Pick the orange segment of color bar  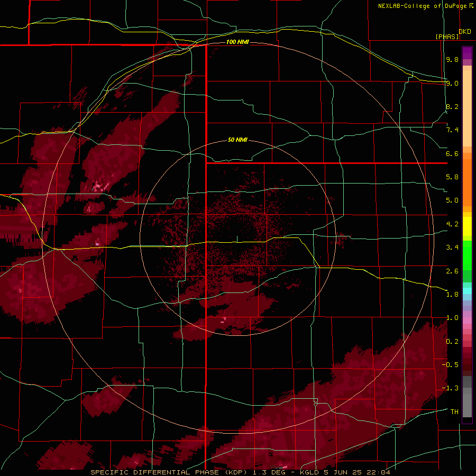(467, 182)
